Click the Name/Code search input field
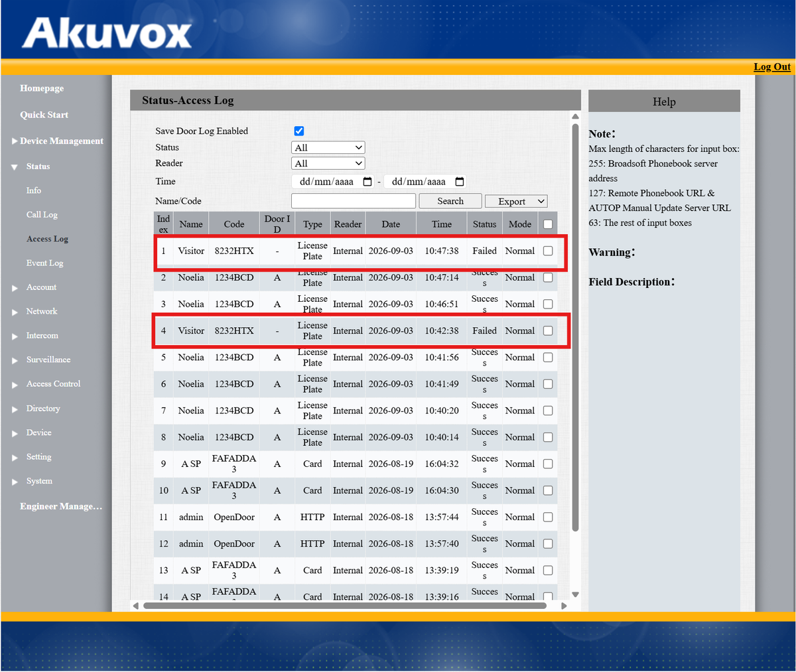This screenshot has height=672, width=796. 354,201
